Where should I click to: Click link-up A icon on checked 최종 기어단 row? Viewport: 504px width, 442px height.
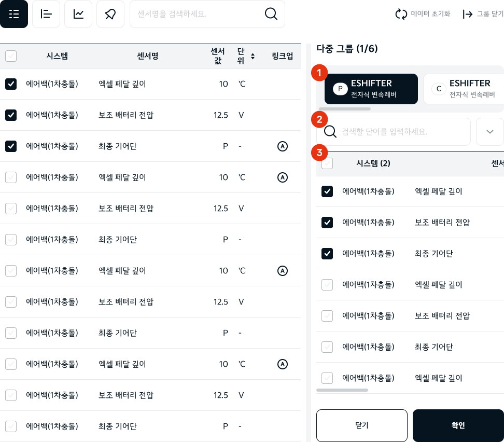coord(282,146)
